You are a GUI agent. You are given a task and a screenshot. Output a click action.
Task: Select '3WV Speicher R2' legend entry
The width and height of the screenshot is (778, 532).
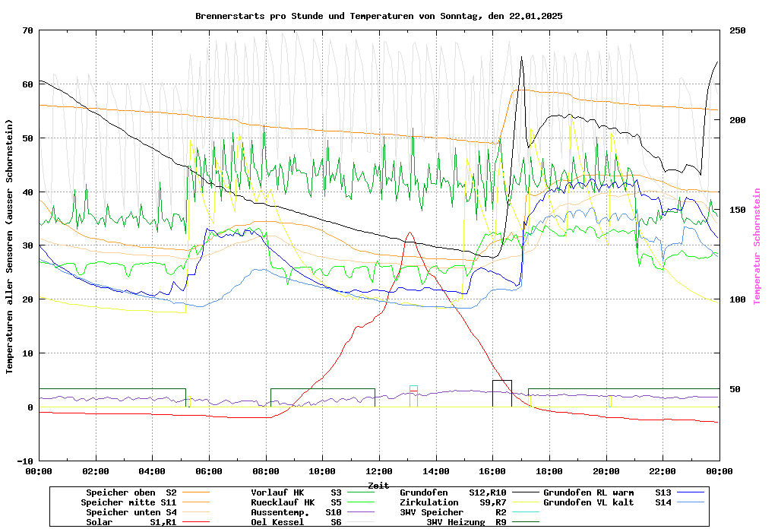453,512
